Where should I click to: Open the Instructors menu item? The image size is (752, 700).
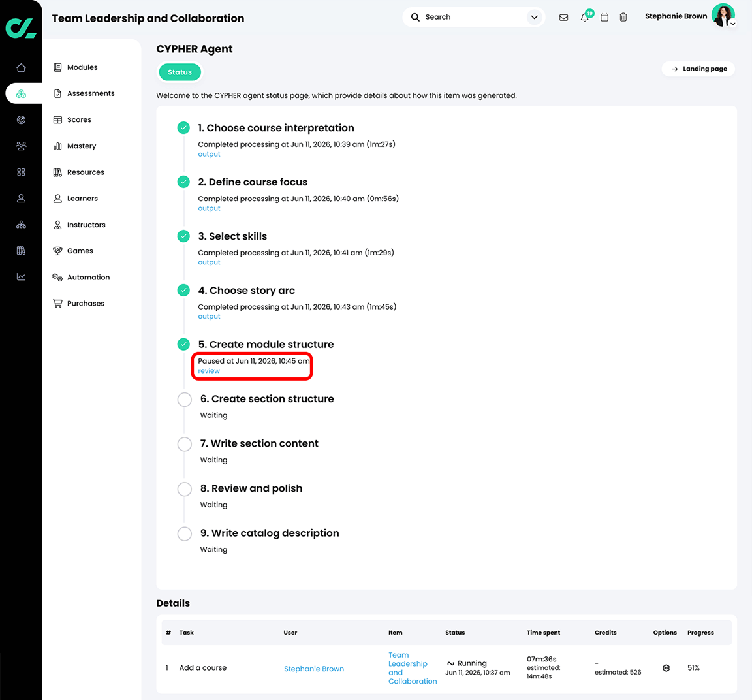pyautogui.click(x=79, y=225)
